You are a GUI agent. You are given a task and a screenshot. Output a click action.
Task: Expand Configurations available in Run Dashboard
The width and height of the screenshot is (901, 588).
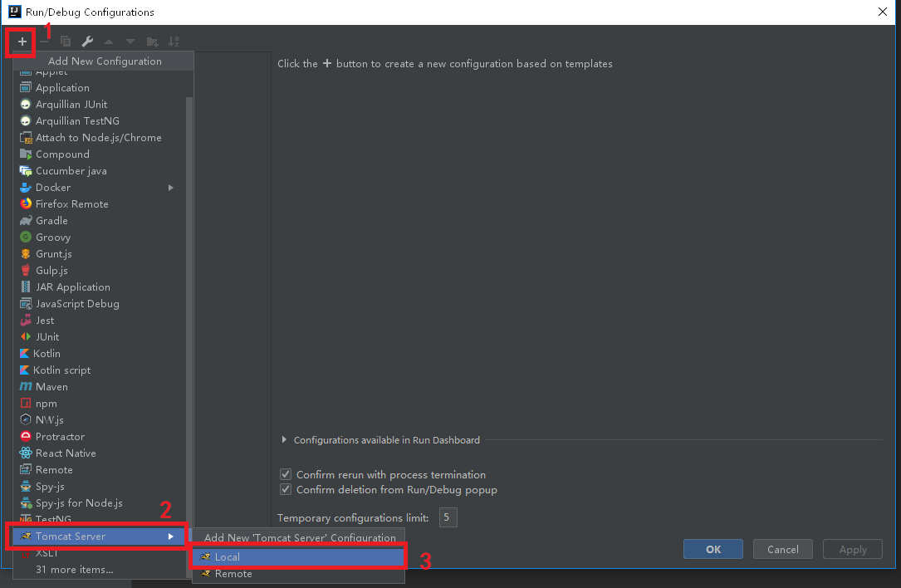click(x=284, y=439)
